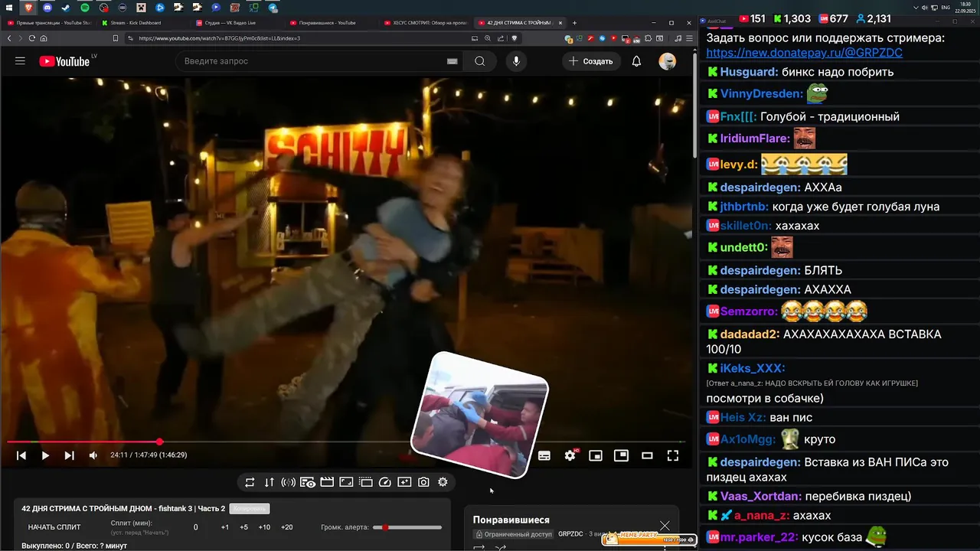Click the picture-in-picture overlay thumbnail
Viewport: 980px width, 551px height.
pos(480,415)
